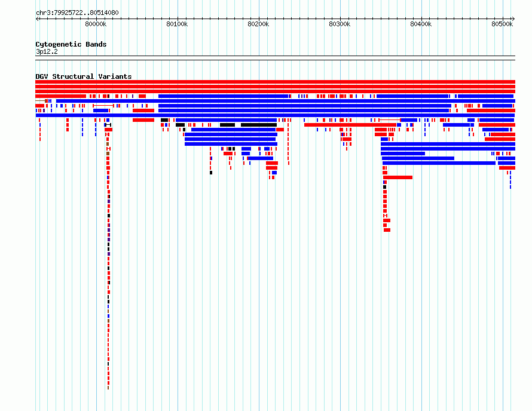
Task: Click the 80000k ruler label
Action: 96,24
